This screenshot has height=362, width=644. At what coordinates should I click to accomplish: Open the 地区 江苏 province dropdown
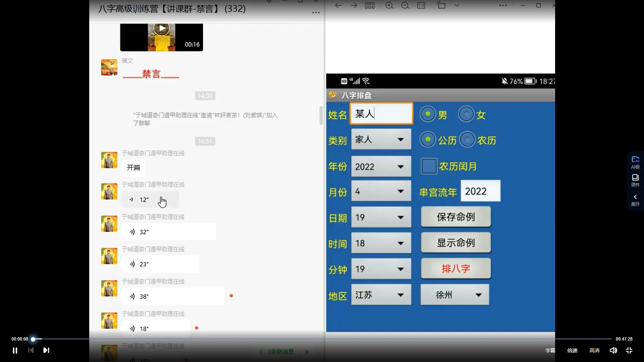coord(381,295)
